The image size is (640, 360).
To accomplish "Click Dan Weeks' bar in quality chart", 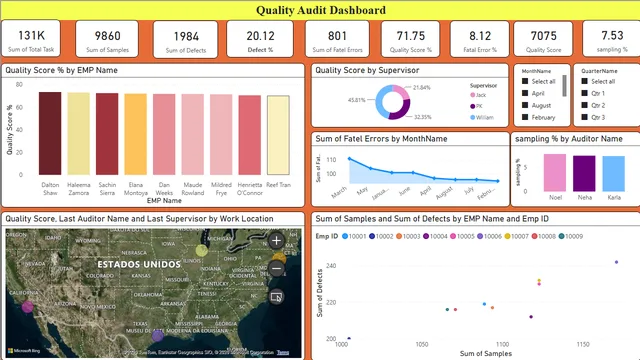I will pyautogui.click(x=164, y=134).
